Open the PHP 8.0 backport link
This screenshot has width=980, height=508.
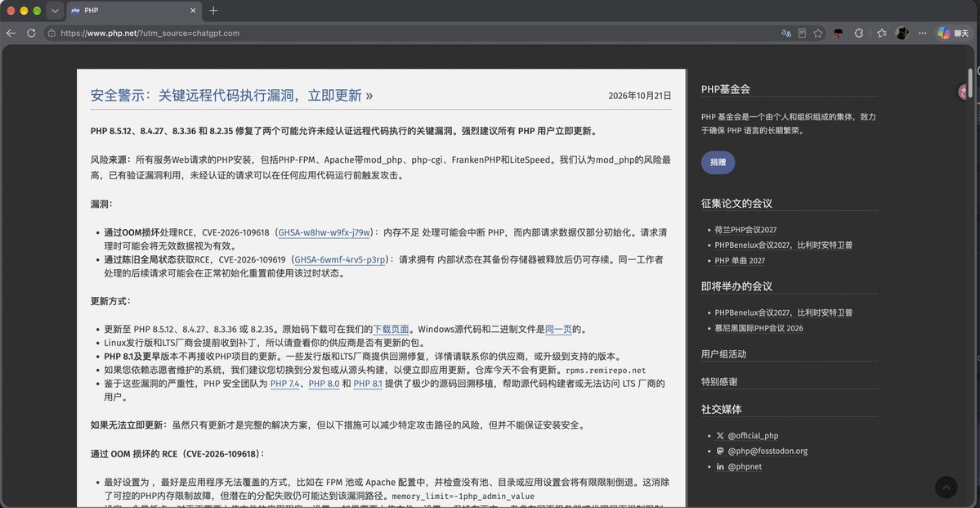(x=324, y=384)
